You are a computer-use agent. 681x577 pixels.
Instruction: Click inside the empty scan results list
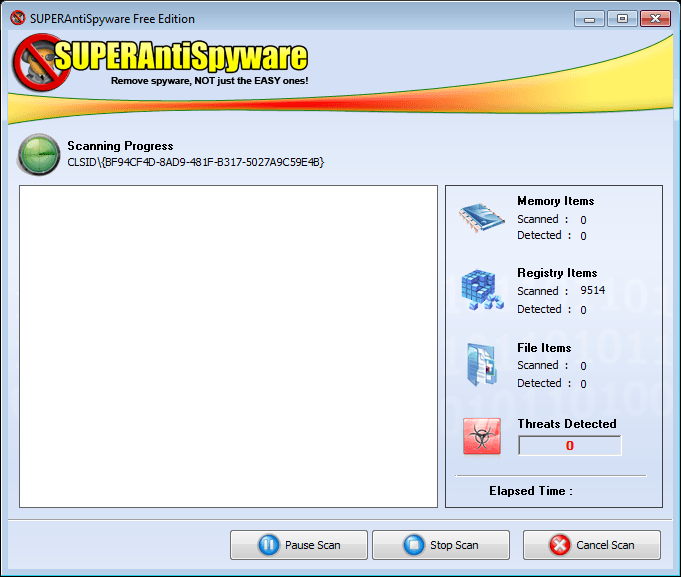[228, 346]
